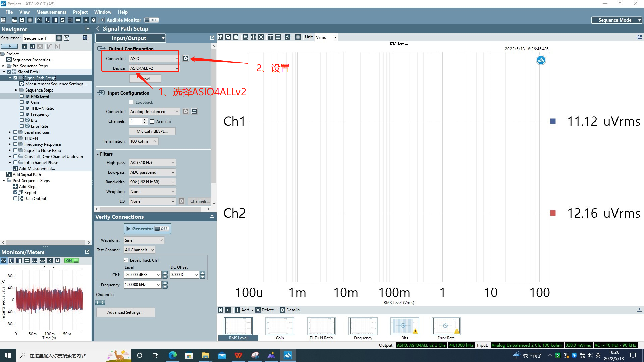Expand the Frequency Response folder
The image size is (644, 362).
pyautogui.click(x=10, y=144)
